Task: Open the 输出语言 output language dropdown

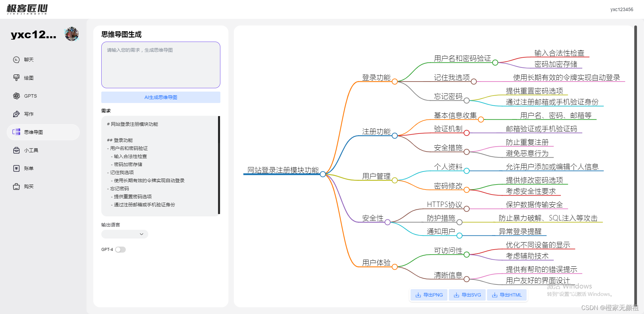Action: coord(124,234)
